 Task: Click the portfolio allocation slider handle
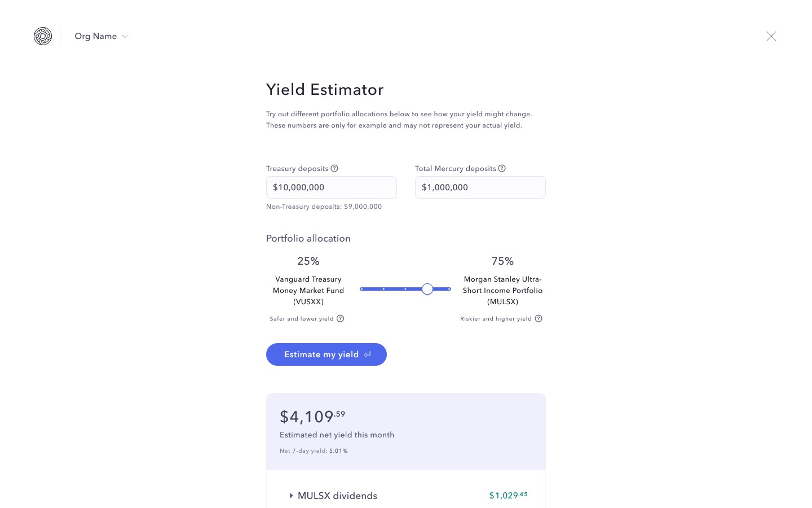point(427,289)
